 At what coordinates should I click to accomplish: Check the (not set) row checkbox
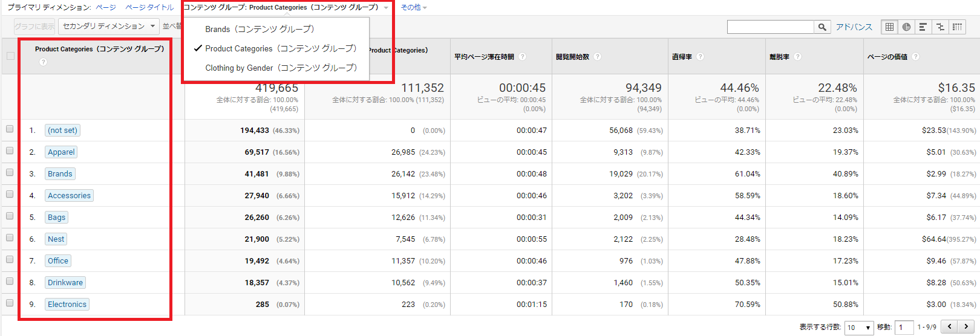tap(10, 129)
